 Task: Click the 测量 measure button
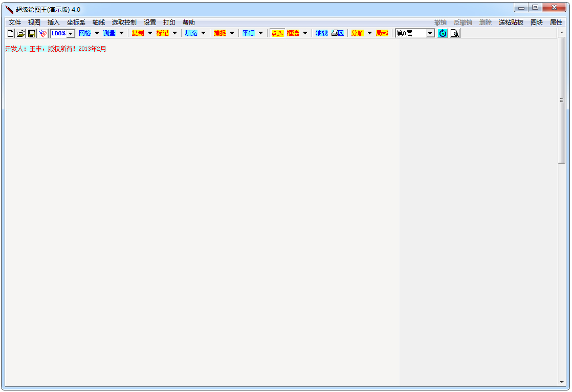[x=109, y=33]
